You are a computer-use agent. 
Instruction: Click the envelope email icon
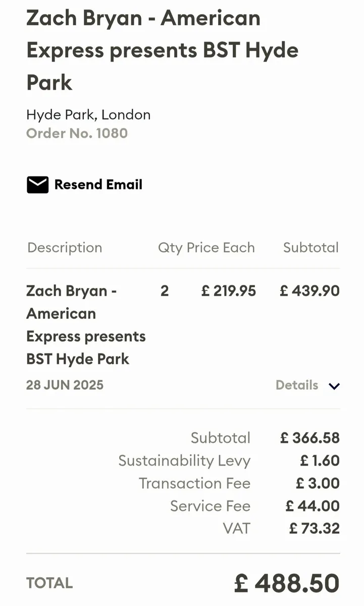37,185
